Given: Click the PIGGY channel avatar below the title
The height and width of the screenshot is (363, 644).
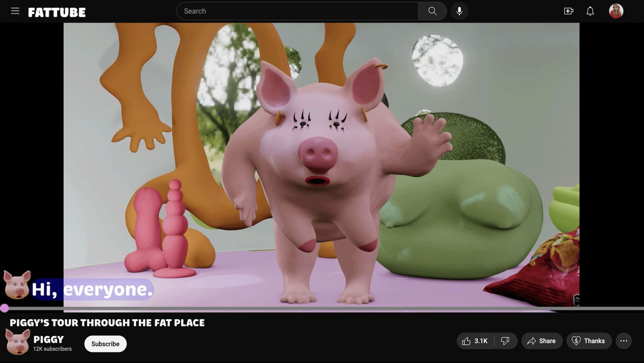Looking at the screenshot, I should point(18,342).
